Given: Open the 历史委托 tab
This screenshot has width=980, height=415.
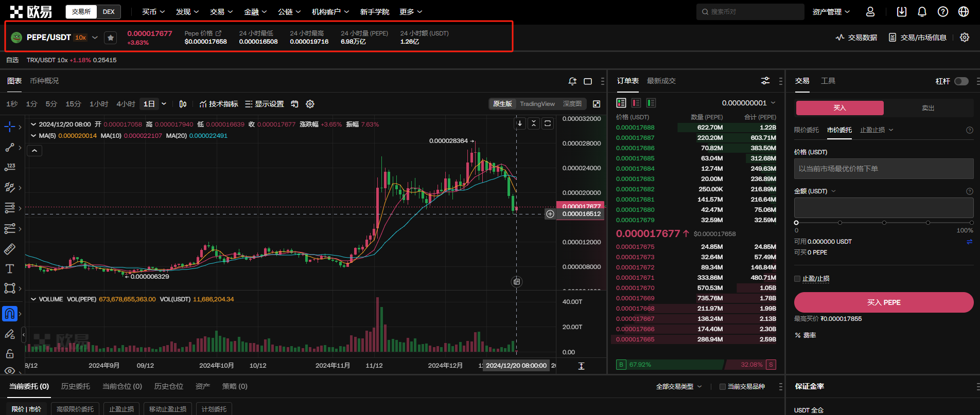Looking at the screenshot, I should pyautogui.click(x=76, y=386).
